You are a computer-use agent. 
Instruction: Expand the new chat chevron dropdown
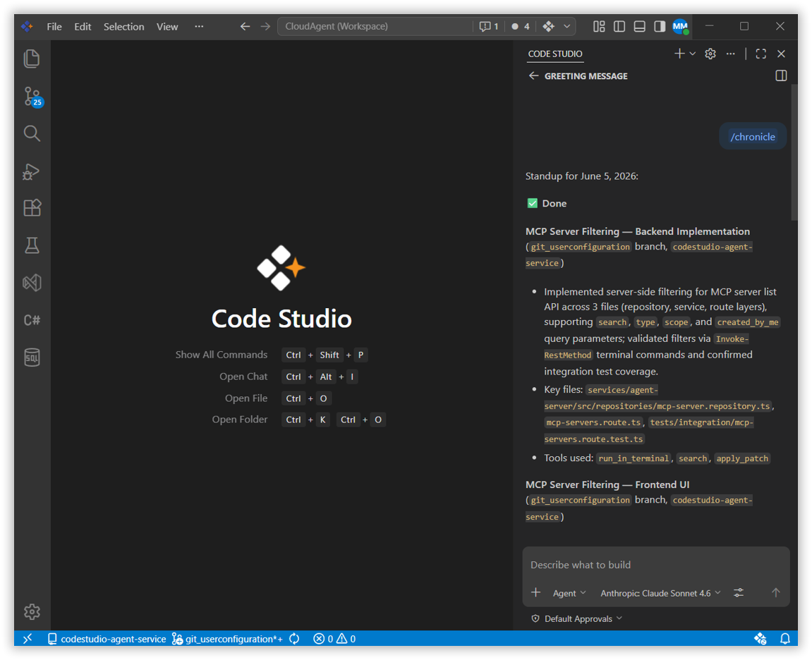click(693, 54)
